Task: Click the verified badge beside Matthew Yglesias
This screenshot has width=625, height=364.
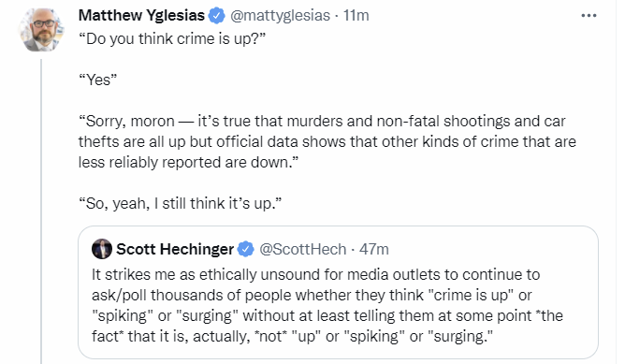Action: coord(217,16)
